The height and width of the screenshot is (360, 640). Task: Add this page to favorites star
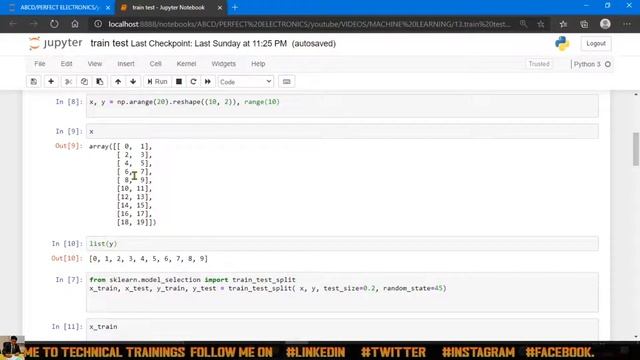pyautogui.click(x=541, y=24)
